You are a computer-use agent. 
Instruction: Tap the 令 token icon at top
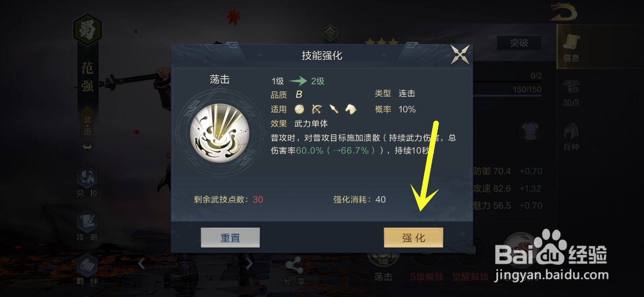(x=330, y=32)
